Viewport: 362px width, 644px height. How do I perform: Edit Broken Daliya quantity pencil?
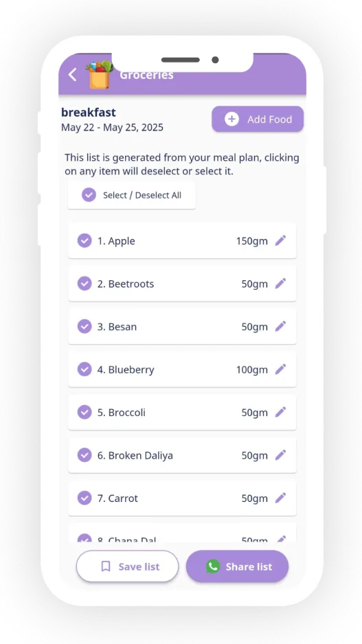[280, 455]
